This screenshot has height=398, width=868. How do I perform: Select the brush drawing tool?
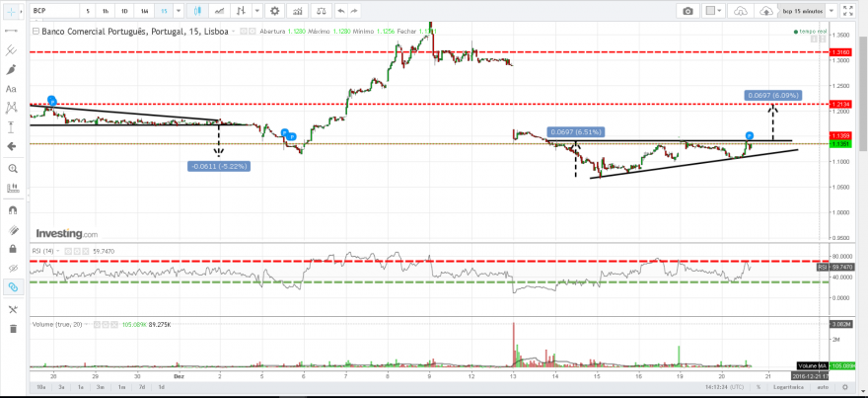click(x=11, y=70)
